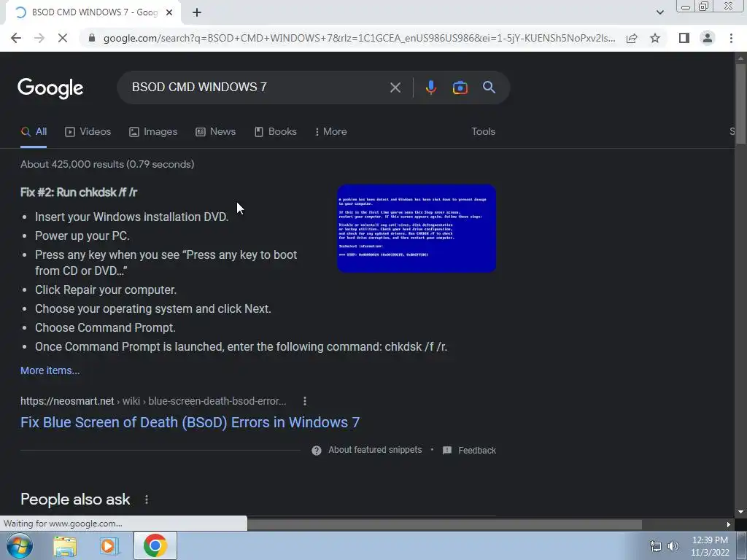Search by voice microphone icon
The width and height of the screenshot is (747, 560).
click(x=430, y=87)
